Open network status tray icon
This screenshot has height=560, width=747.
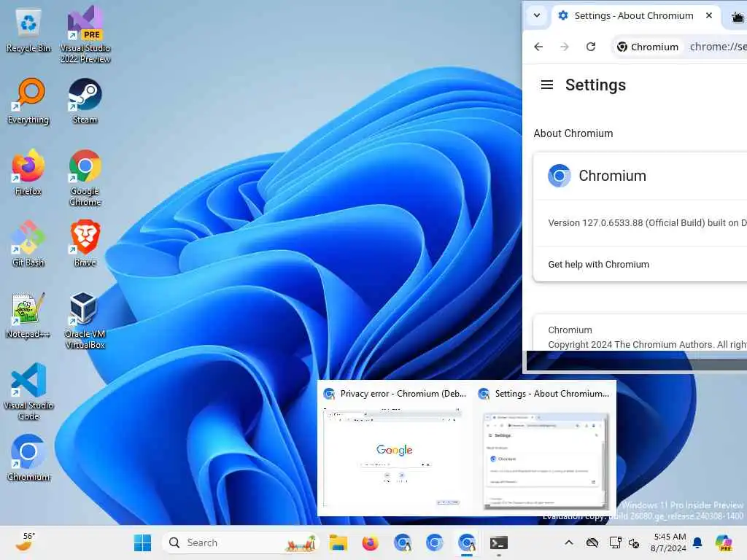tap(615, 542)
